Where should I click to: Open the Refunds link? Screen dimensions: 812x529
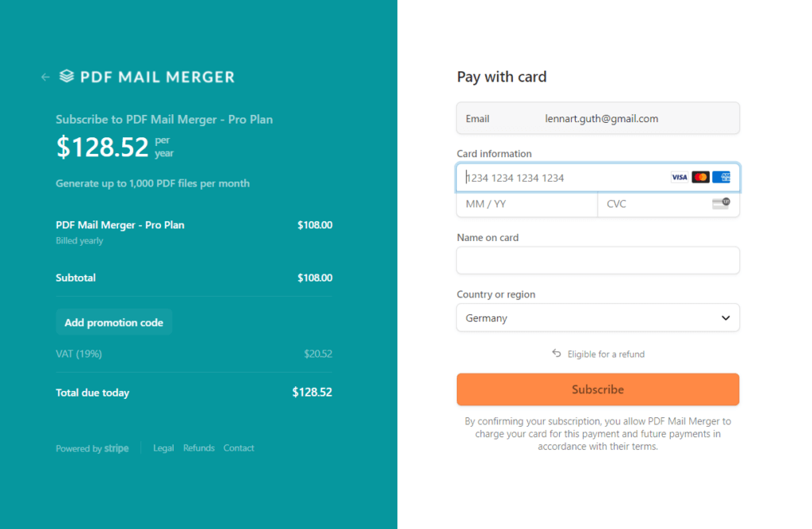coord(198,447)
